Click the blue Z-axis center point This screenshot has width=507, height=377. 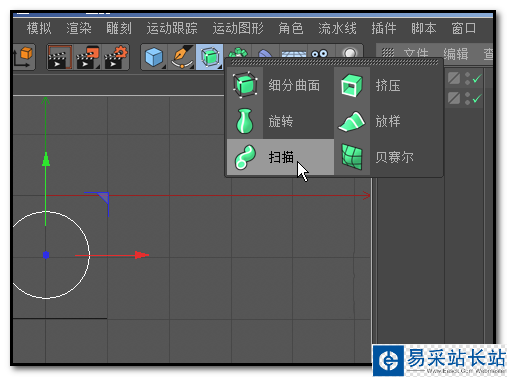[x=46, y=255]
